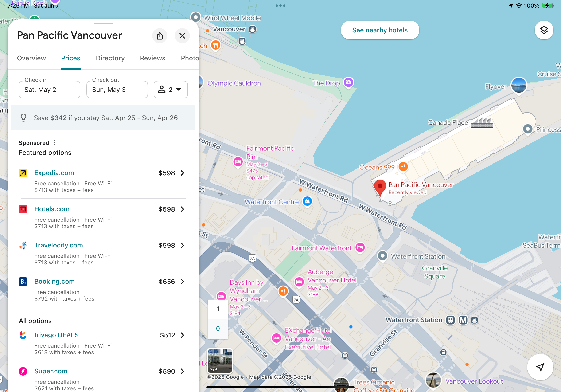
Task: Open the trivago DEALS $512 offer chevron
Action: tap(182, 335)
